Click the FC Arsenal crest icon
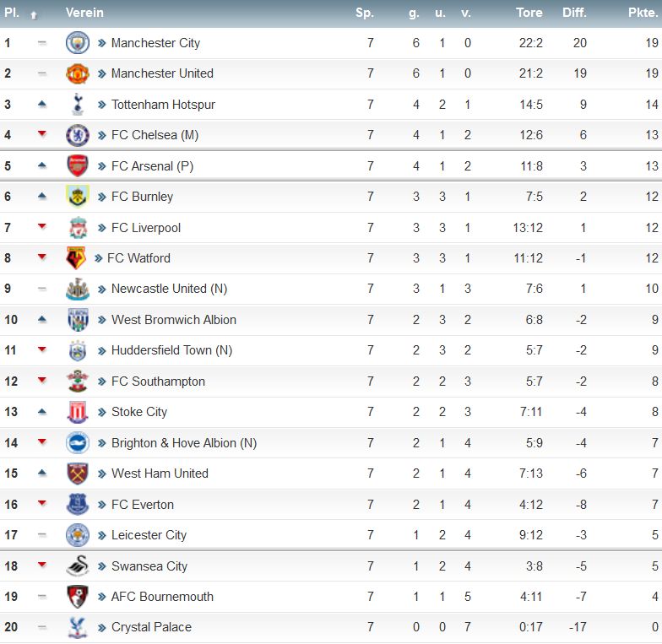The width and height of the screenshot is (662, 644). click(78, 165)
